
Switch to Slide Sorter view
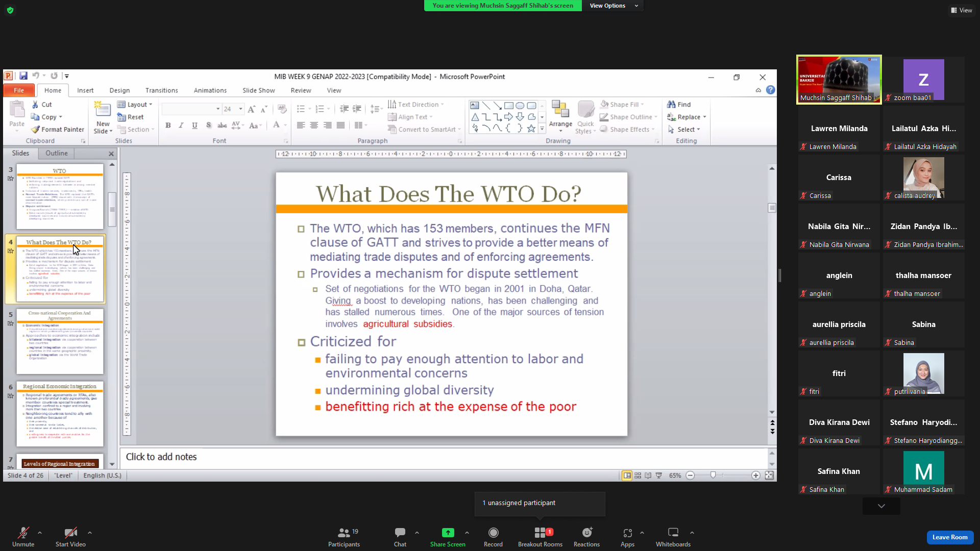(x=638, y=475)
